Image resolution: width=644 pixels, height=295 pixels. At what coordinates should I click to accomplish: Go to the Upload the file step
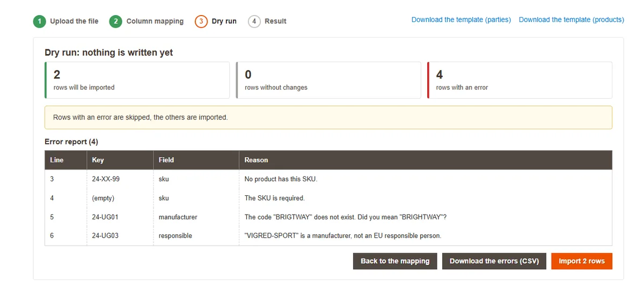pyautogui.click(x=74, y=21)
